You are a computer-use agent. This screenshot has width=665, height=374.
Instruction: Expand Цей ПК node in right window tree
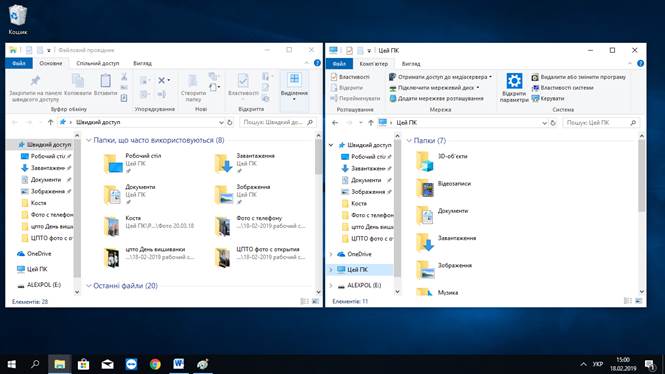(x=331, y=270)
